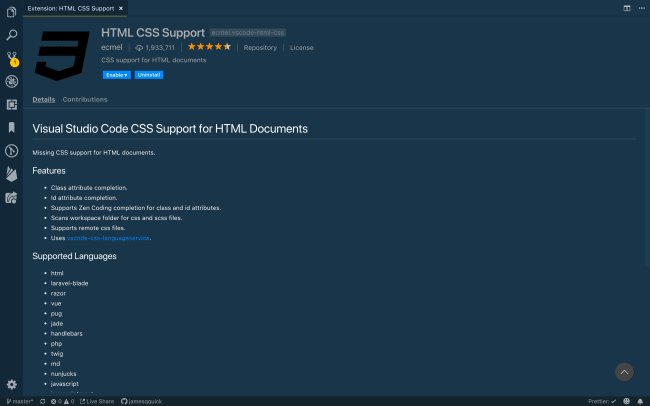Open the Bookmarks sidebar icon
This screenshot has width=650, height=406.
click(x=12, y=127)
